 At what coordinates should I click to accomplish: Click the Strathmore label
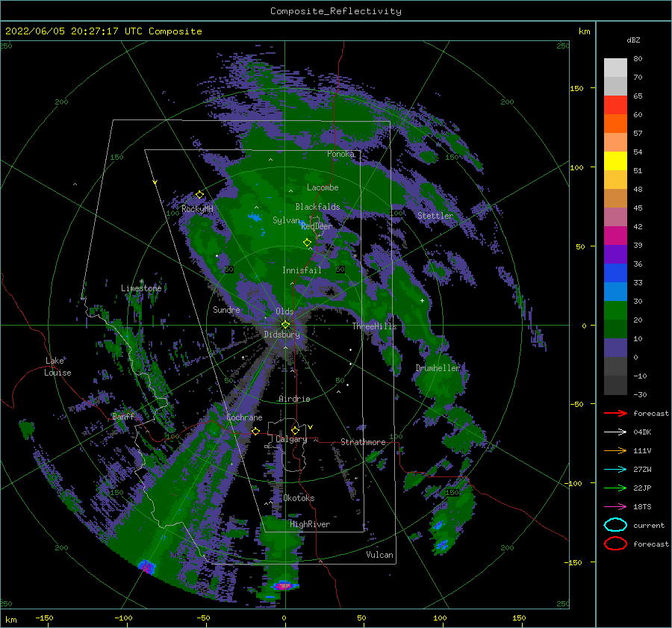click(363, 442)
